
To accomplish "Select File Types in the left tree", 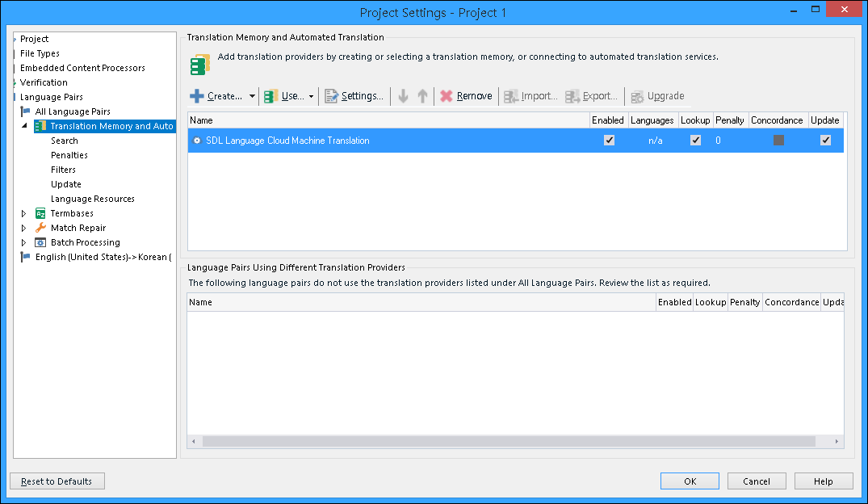I will click(40, 53).
